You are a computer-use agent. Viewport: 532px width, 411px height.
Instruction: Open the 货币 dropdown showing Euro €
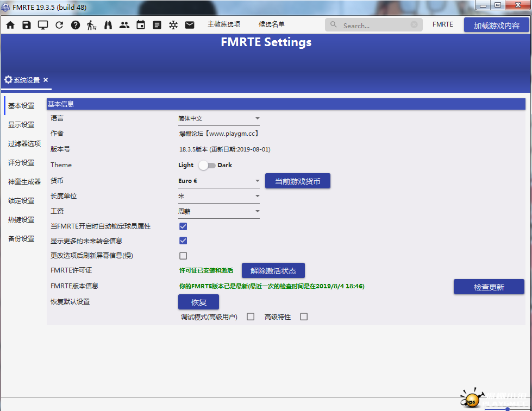click(x=219, y=181)
